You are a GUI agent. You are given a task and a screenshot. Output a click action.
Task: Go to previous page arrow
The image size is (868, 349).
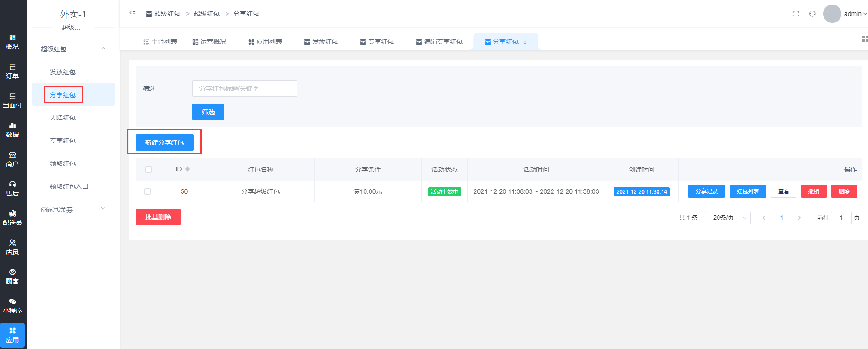tap(764, 218)
